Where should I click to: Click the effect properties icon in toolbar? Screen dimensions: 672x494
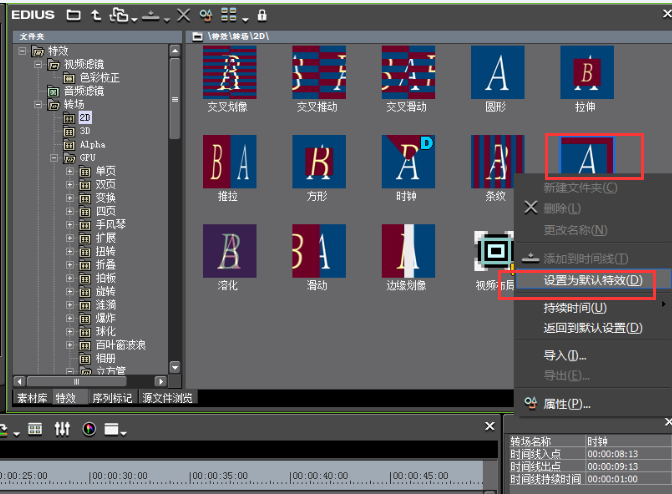coord(206,15)
